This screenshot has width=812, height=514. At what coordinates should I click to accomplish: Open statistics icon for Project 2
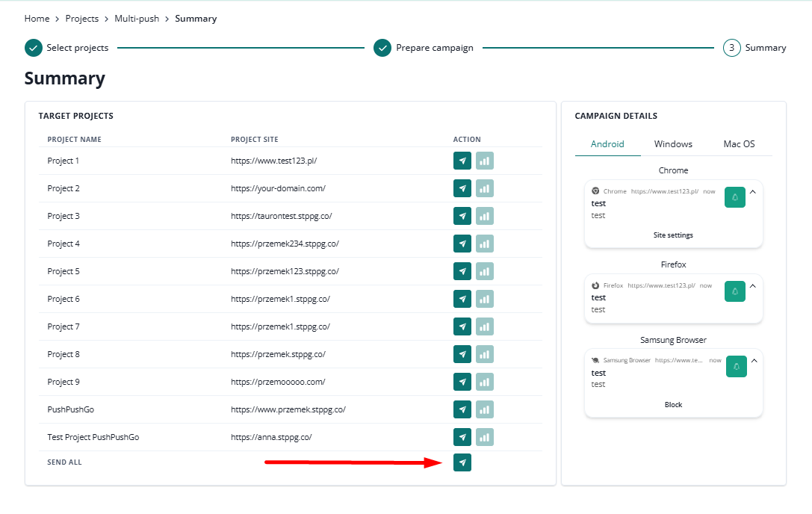[485, 188]
